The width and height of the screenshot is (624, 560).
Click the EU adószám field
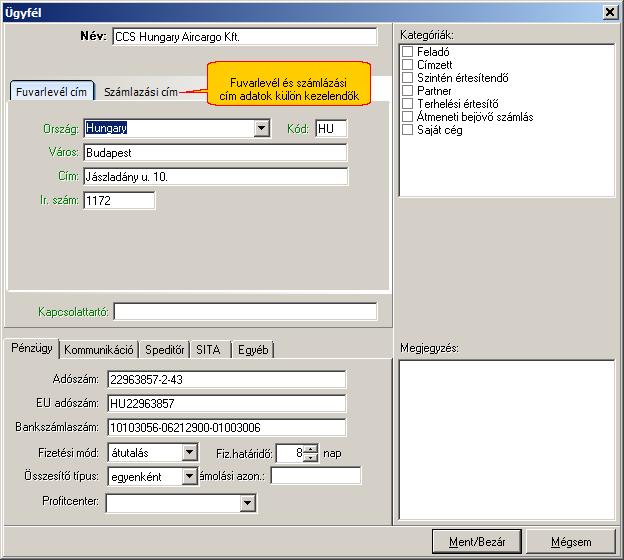(x=226, y=404)
